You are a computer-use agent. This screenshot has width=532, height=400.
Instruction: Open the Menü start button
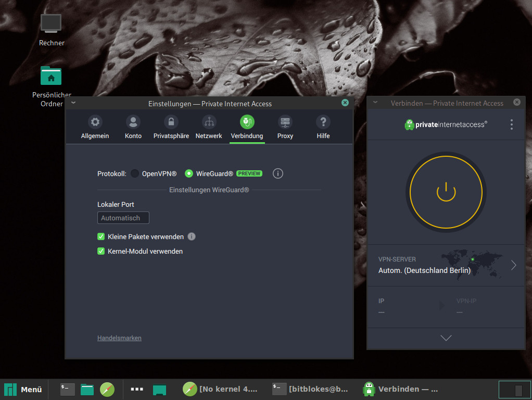(x=23, y=390)
